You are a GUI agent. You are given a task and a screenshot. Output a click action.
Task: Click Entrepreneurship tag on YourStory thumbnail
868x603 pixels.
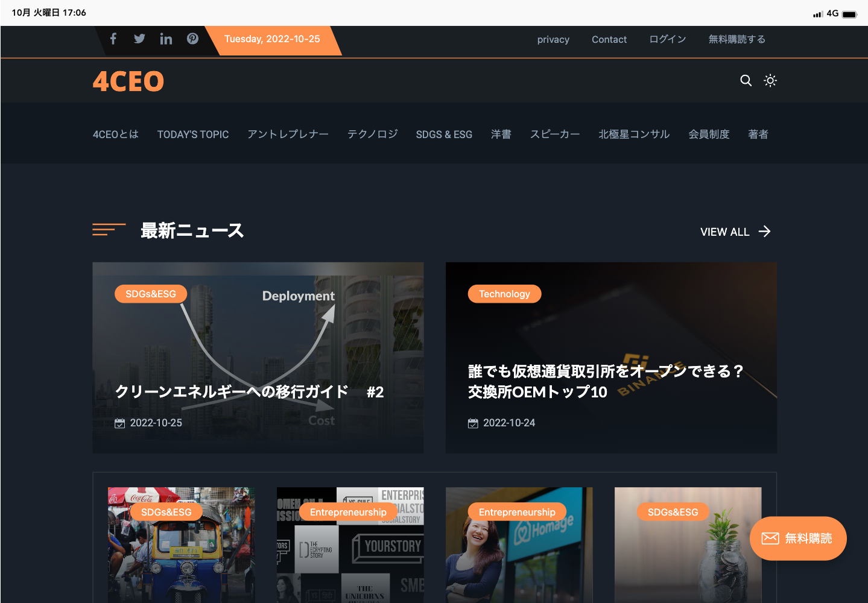348,512
